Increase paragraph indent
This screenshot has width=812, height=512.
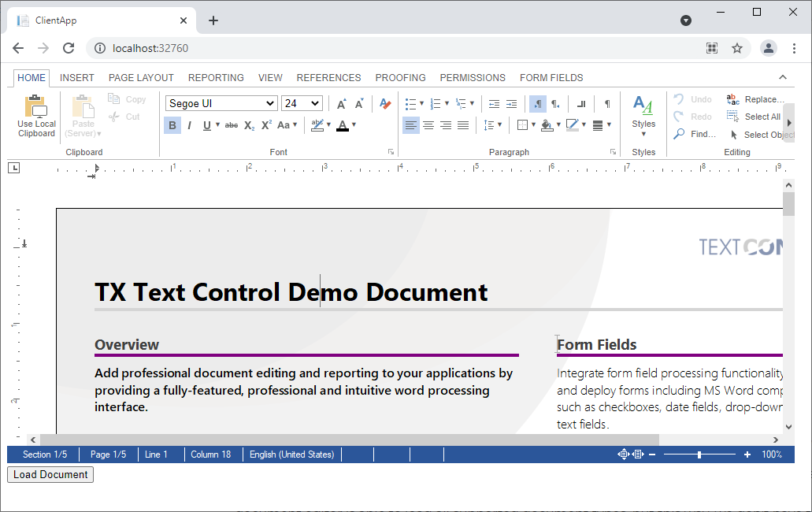click(x=512, y=104)
